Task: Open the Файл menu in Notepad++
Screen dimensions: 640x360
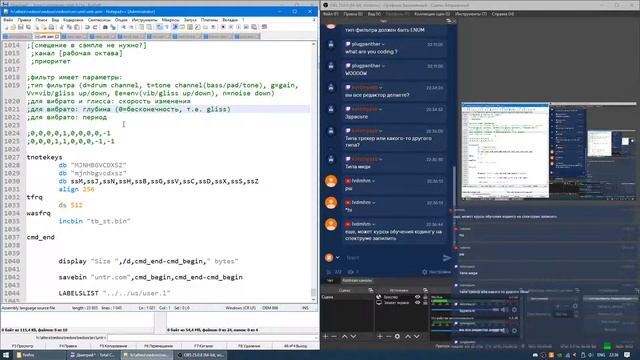Action: (8, 20)
